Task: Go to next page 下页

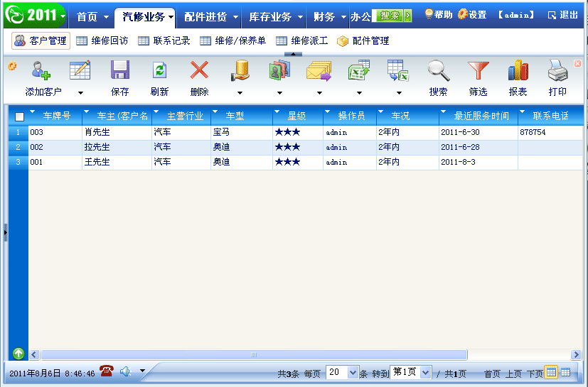Action: tap(535, 374)
